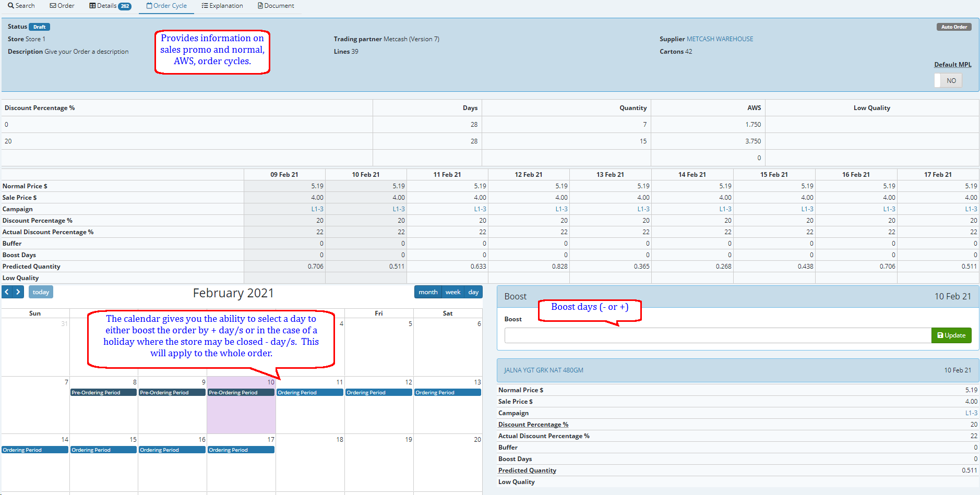The width and height of the screenshot is (980, 495).
Task: Jump the calendar to today
Action: [x=41, y=292]
